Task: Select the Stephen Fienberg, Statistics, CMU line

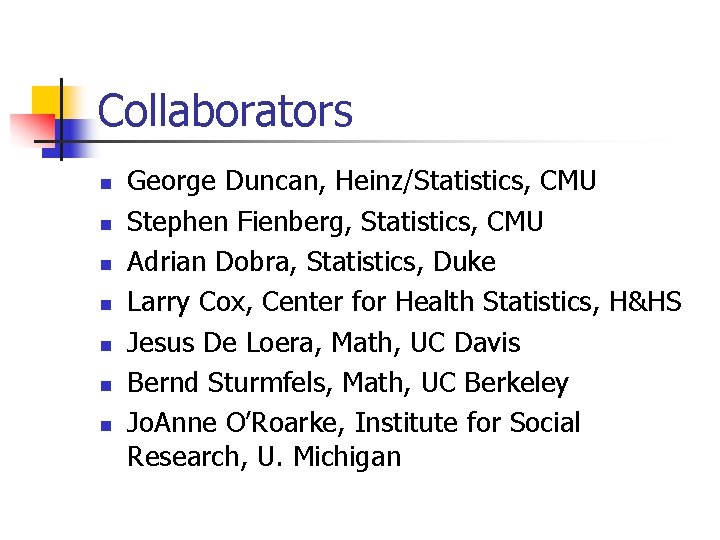Action: point(335,221)
